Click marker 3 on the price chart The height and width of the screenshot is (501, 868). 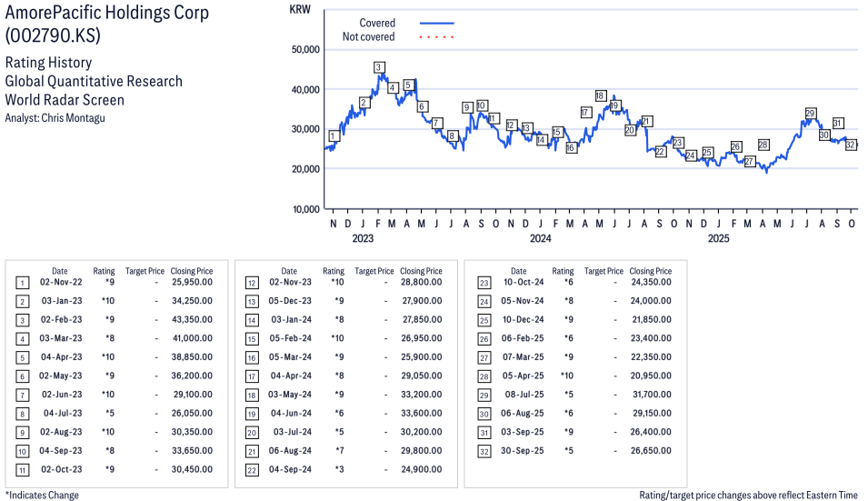378,67
